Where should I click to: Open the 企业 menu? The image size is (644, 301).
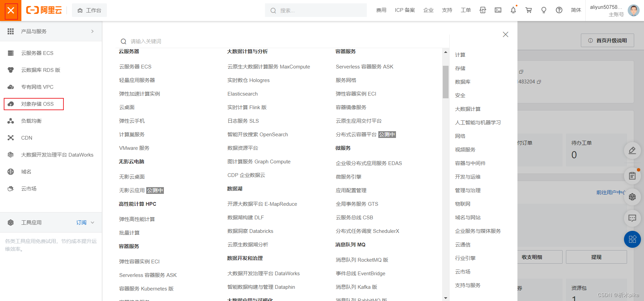point(428,10)
